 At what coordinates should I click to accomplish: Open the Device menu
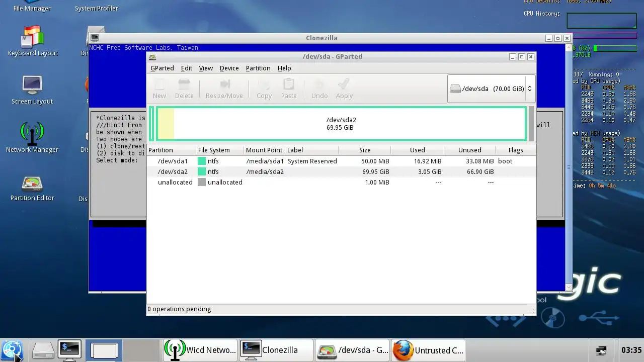pos(229,68)
